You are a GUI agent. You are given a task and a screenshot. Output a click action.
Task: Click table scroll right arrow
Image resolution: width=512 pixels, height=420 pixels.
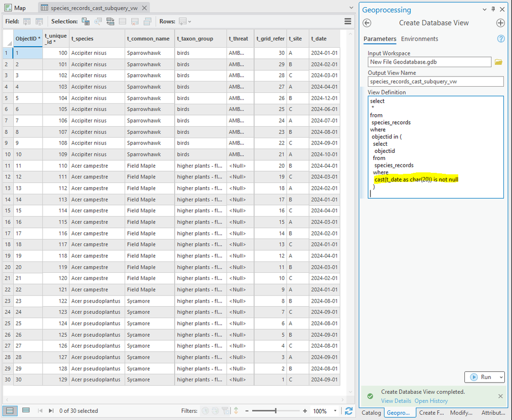point(342,399)
